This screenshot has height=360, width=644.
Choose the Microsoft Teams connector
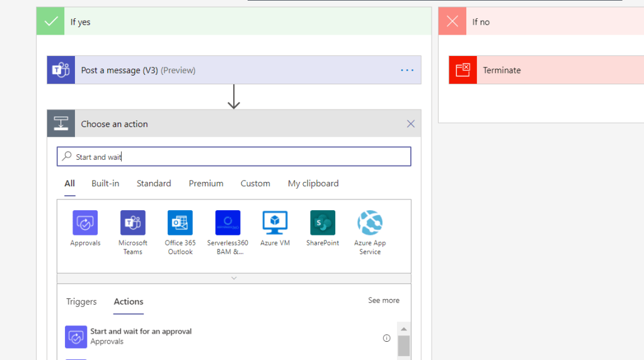click(133, 223)
